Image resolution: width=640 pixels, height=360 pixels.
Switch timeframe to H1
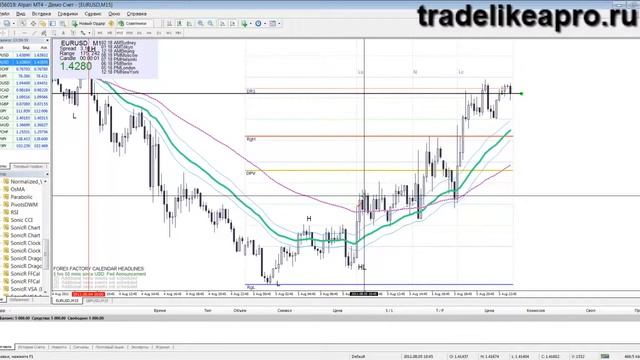[x=139, y=33]
